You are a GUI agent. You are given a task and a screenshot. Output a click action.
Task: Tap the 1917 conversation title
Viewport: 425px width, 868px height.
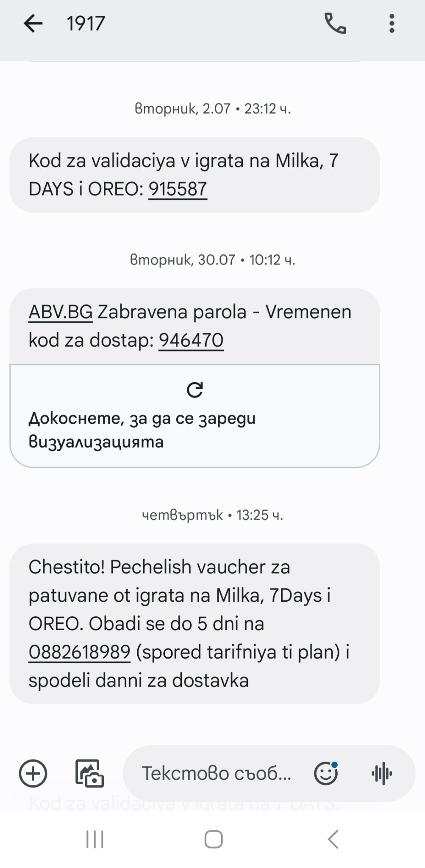point(86,24)
